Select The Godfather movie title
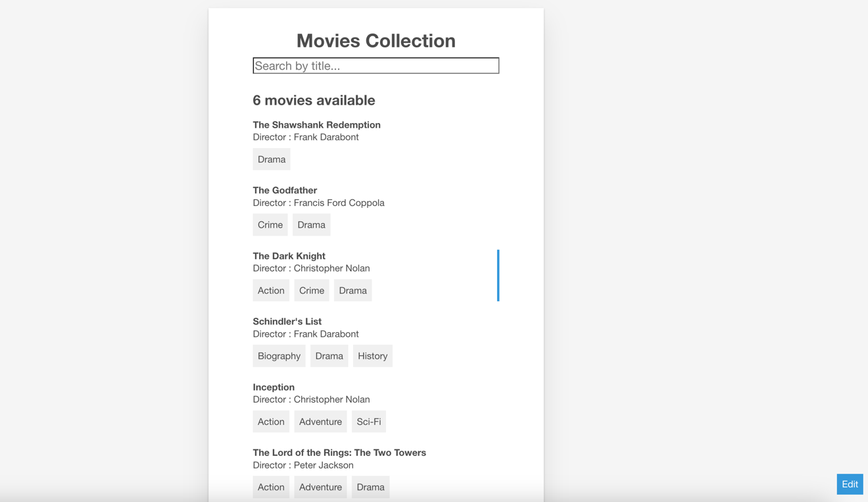868x502 pixels. [285, 190]
